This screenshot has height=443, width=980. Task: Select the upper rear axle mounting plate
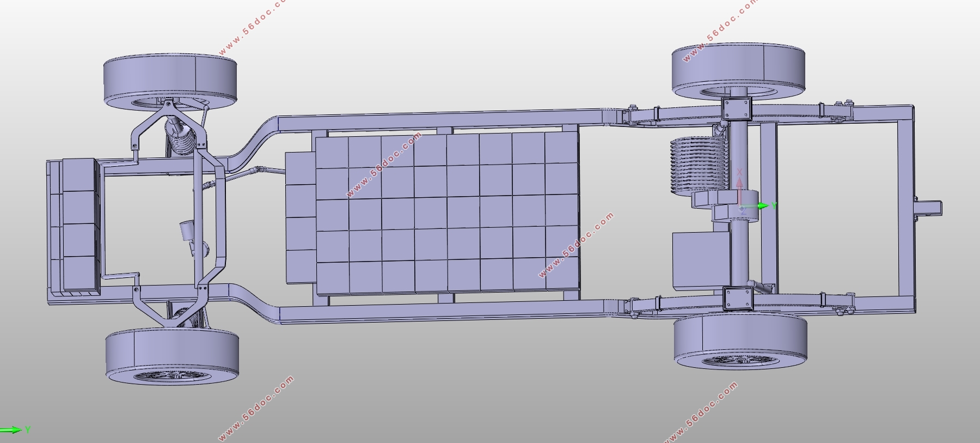pos(737,108)
